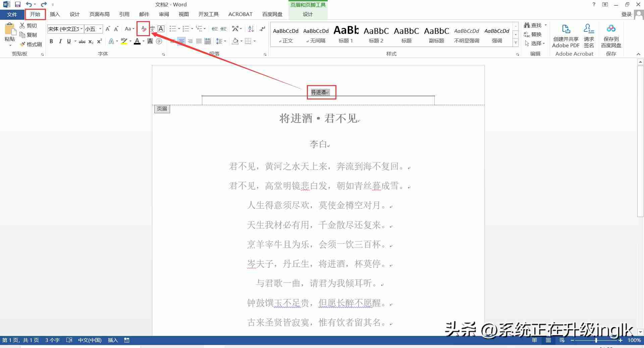Click the Distributed alignment icon
644x348 pixels.
coord(208,41)
